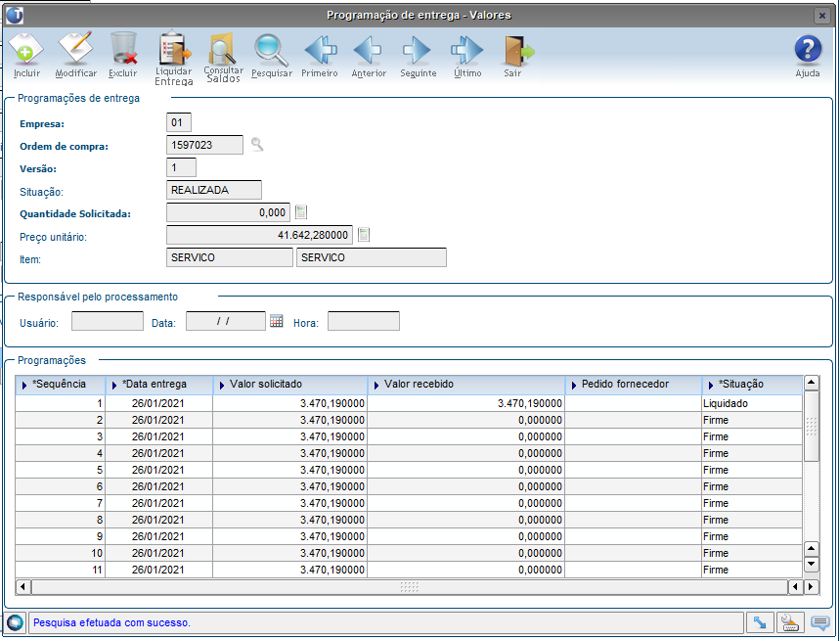This screenshot has height=641, width=840.
Task: Click the Usuário field
Action: click(x=108, y=321)
